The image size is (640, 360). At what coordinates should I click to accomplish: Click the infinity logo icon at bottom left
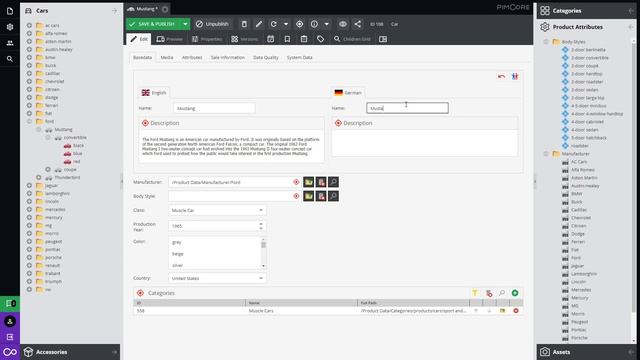pyautogui.click(x=10, y=352)
